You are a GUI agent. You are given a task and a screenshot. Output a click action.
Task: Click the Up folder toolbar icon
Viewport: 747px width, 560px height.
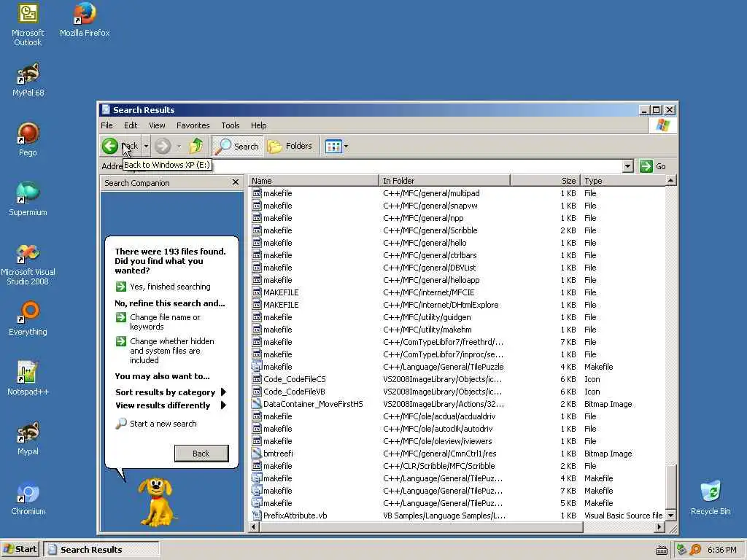pos(196,146)
